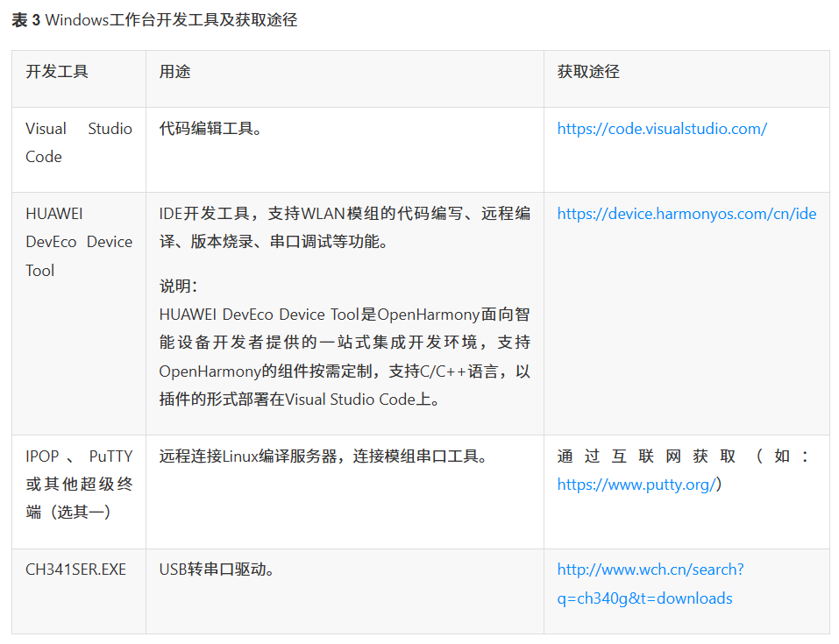This screenshot has height=644, width=839.
Task: Open the wch.cn ch340g downloads link
Action: 651,584
